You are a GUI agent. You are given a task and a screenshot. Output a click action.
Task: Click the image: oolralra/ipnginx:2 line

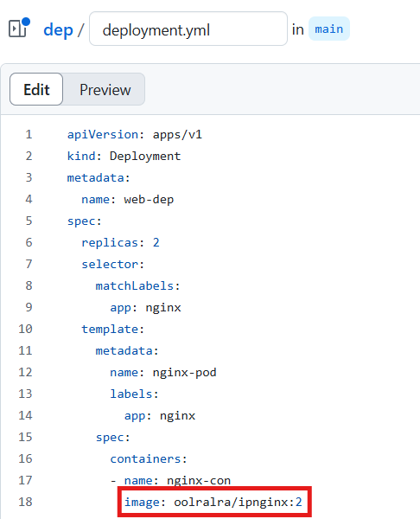213,502
